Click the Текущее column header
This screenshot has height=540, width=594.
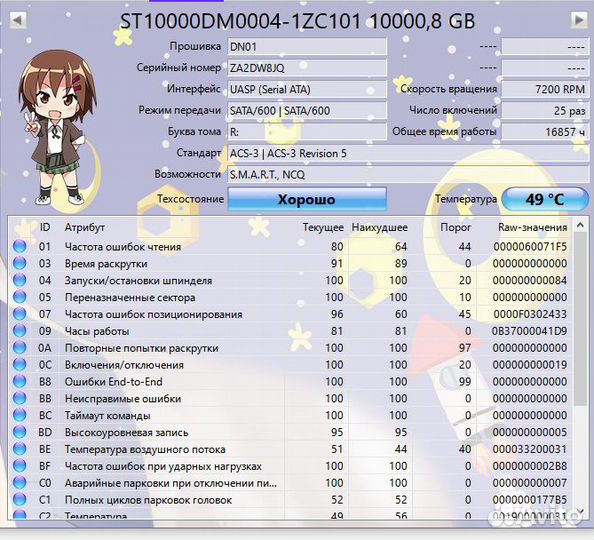pyautogui.click(x=323, y=227)
